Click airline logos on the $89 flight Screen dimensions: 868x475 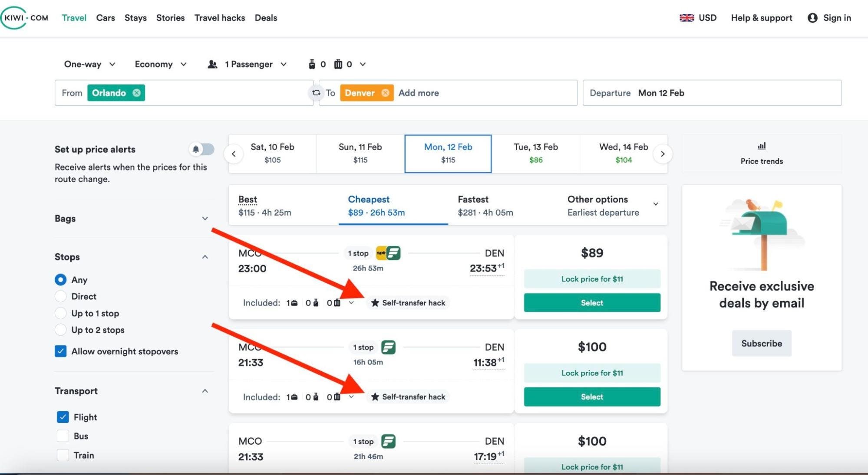click(x=388, y=253)
